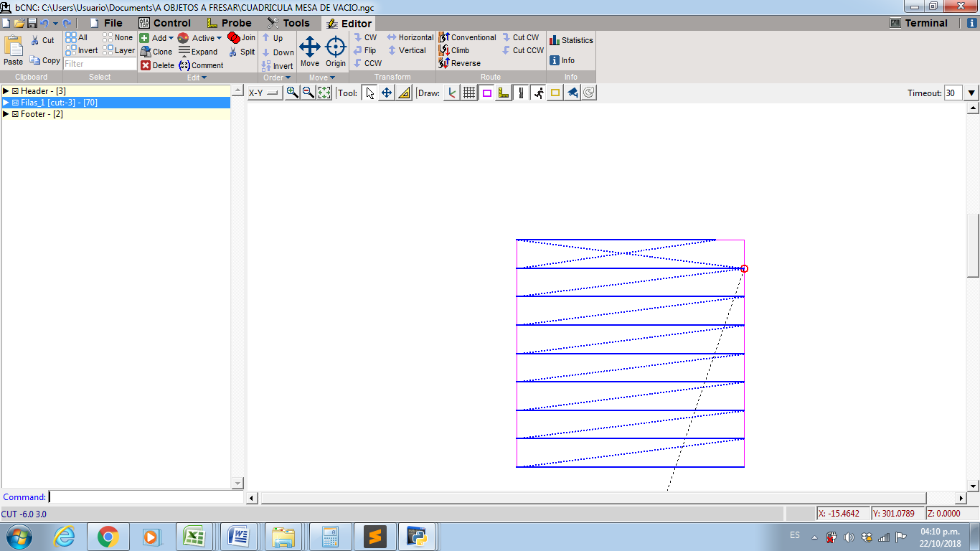The height and width of the screenshot is (551, 980).
Task: Select by Layer
Action: (x=118, y=50)
